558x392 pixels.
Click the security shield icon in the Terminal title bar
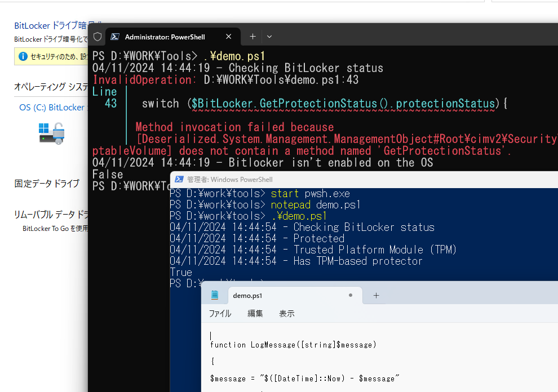pos(97,36)
